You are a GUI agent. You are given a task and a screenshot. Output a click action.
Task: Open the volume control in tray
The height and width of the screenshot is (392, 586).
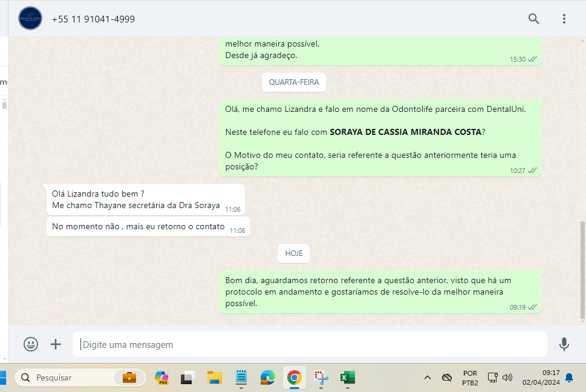[x=507, y=378]
